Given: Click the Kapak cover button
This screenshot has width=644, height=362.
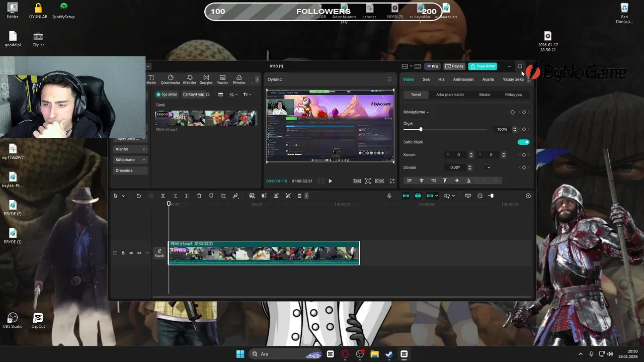Looking at the screenshot, I should pyautogui.click(x=159, y=253).
